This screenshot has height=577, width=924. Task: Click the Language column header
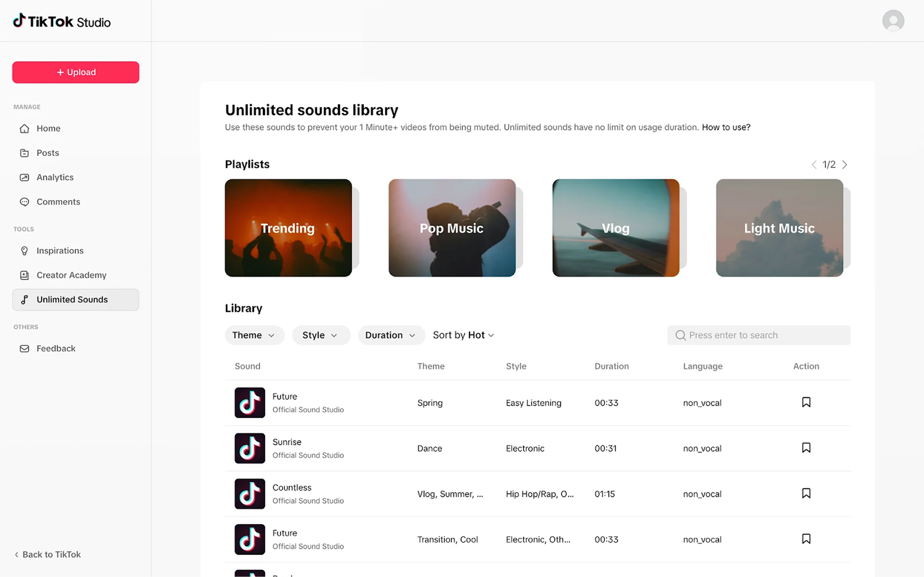pyautogui.click(x=703, y=366)
